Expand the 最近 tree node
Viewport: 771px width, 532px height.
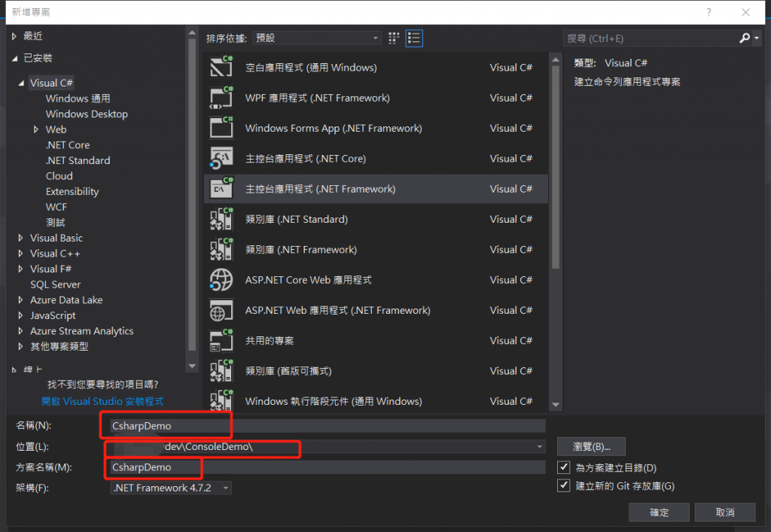click(x=14, y=36)
